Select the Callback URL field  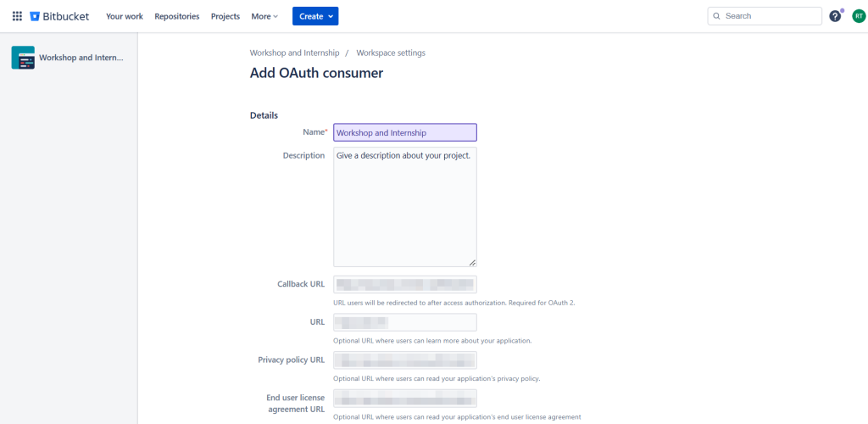coord(404,284)
